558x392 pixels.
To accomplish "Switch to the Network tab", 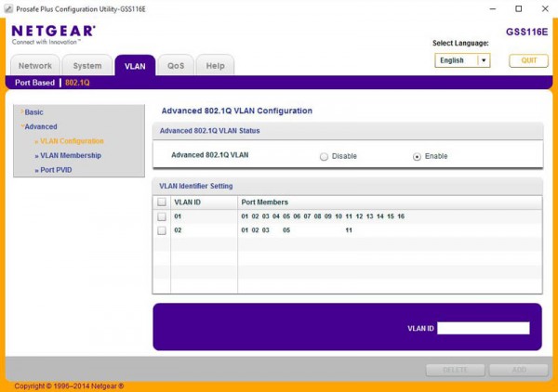I will tap(35, 65).
